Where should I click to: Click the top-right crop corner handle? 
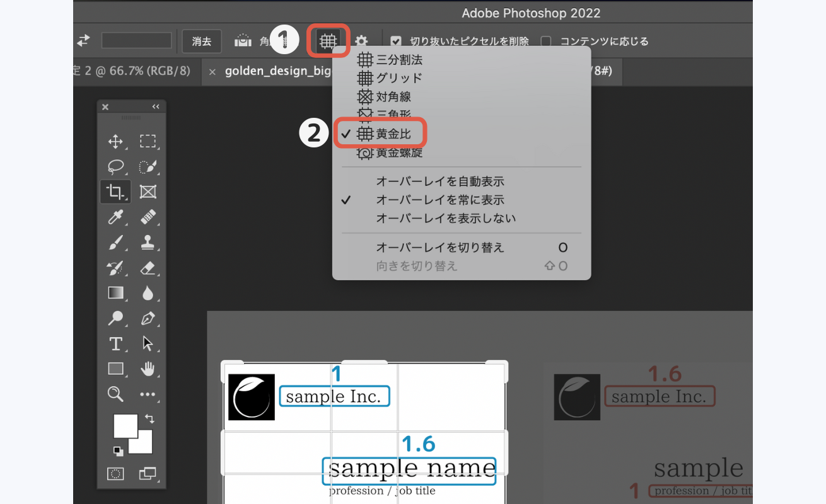tap(501, 366)
